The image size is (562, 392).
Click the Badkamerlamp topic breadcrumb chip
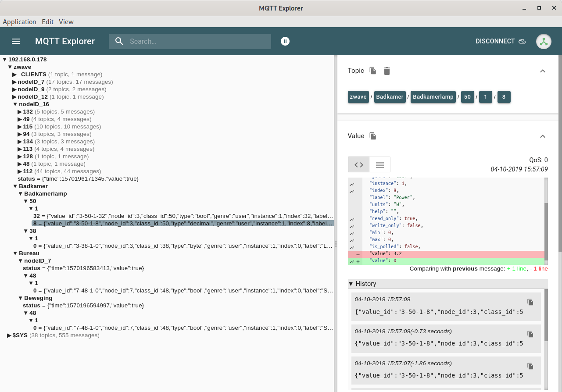433,97
